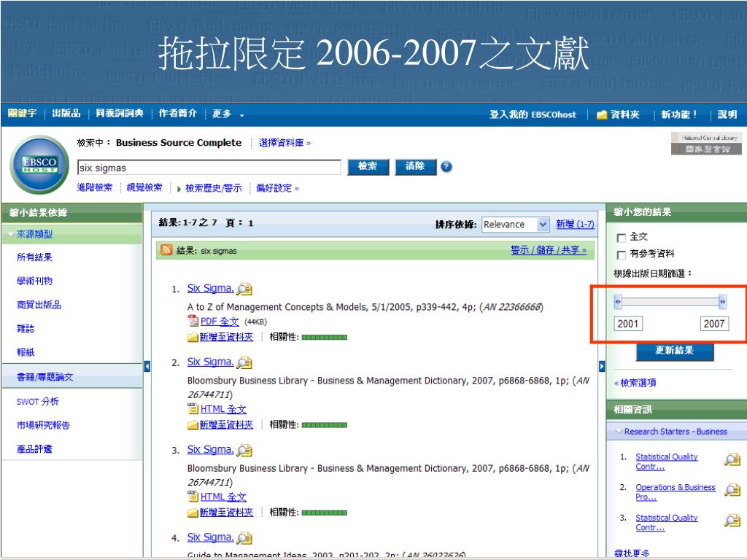Open the search help question mark icon
The height and width of the screenshot is (560, 747).
[x=446, y=167]
